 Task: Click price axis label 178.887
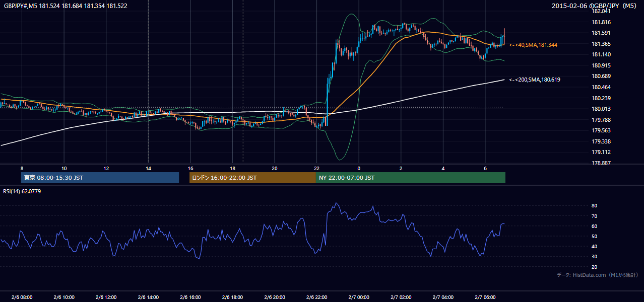tap(600, 163)
